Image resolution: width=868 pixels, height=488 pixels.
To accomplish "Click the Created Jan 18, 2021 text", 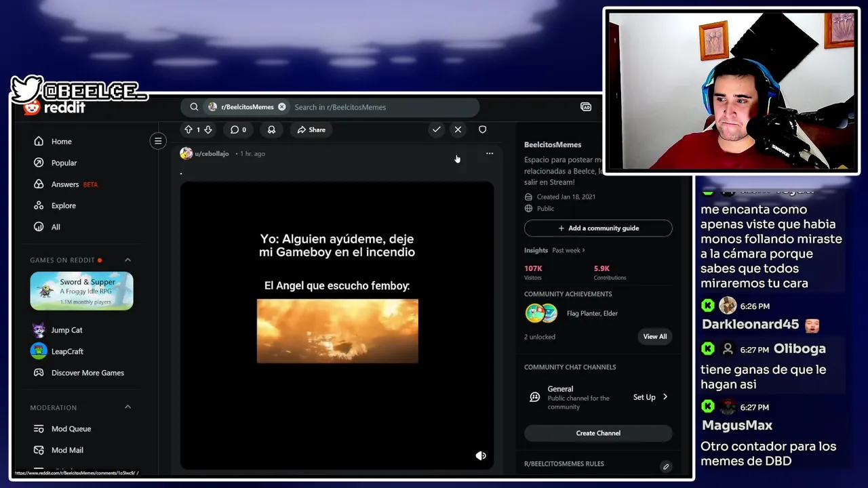I will (566, 197).
